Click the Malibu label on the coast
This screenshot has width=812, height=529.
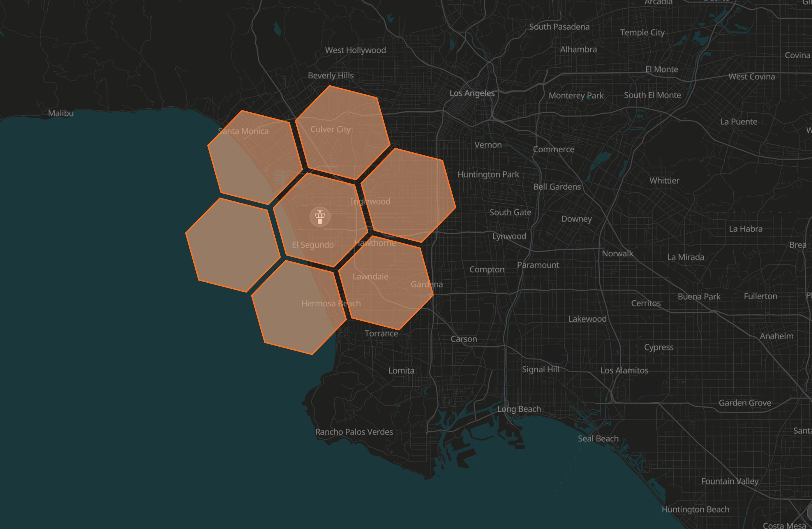(x=61, y=113)
